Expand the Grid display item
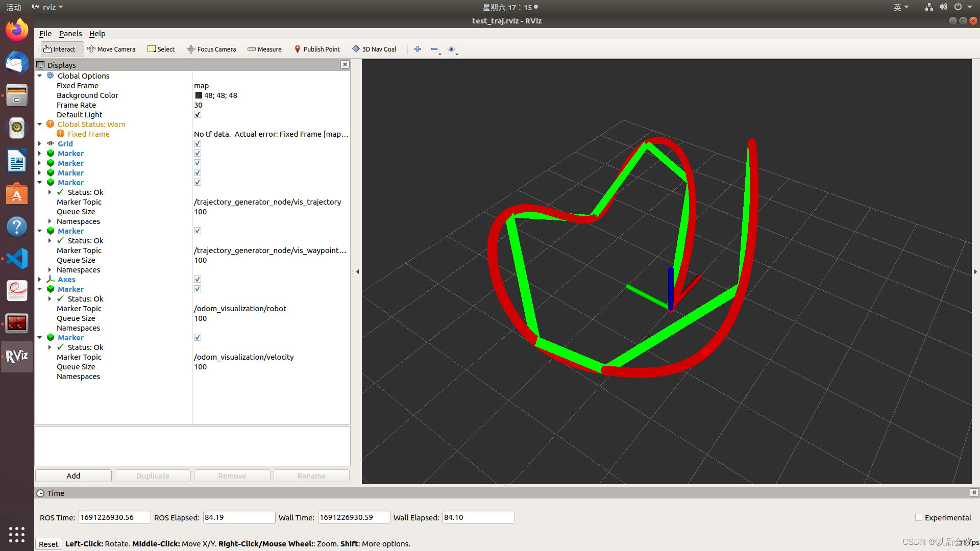The height and width of the screenshot is (551, 980). pyautogui.click(x=40, y=144)
